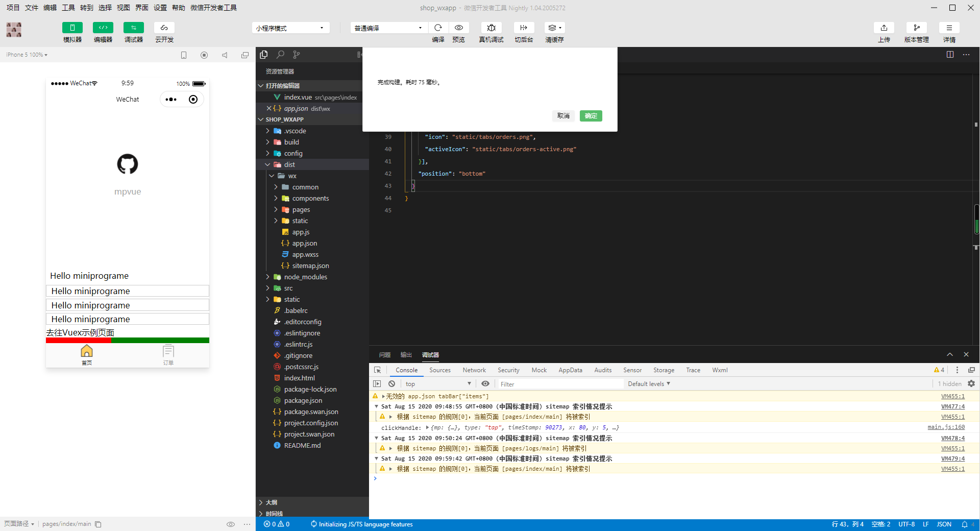Open the source control icon
Image resolution: width=980 pixels, height=531 pixels.
pos(297,55)
